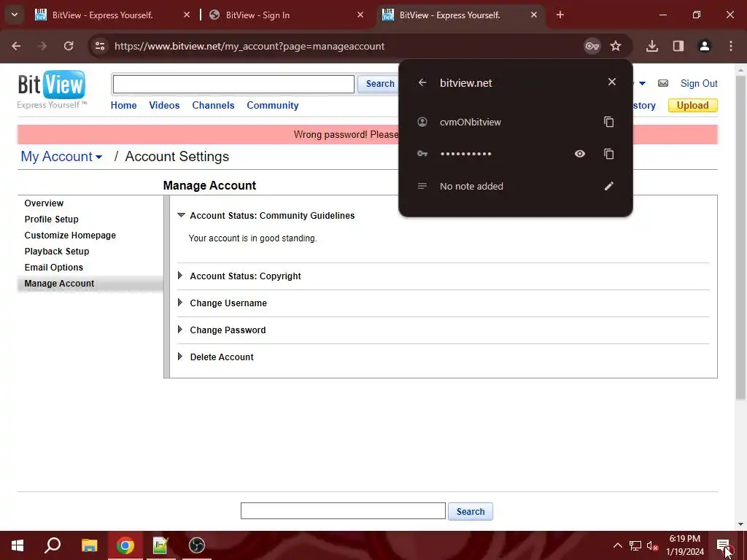Go back in the bitview.net password popup
This screenshot has height=560, width=747.
tap(422, 82)
